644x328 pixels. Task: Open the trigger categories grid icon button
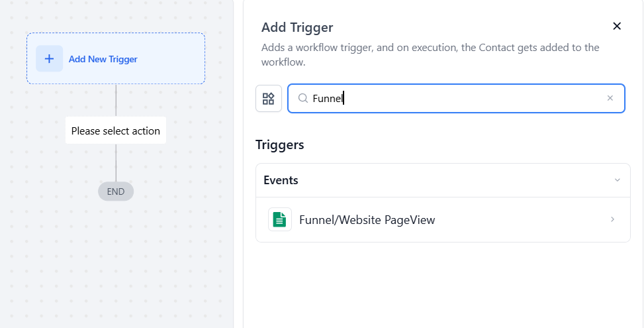point(269,99)
